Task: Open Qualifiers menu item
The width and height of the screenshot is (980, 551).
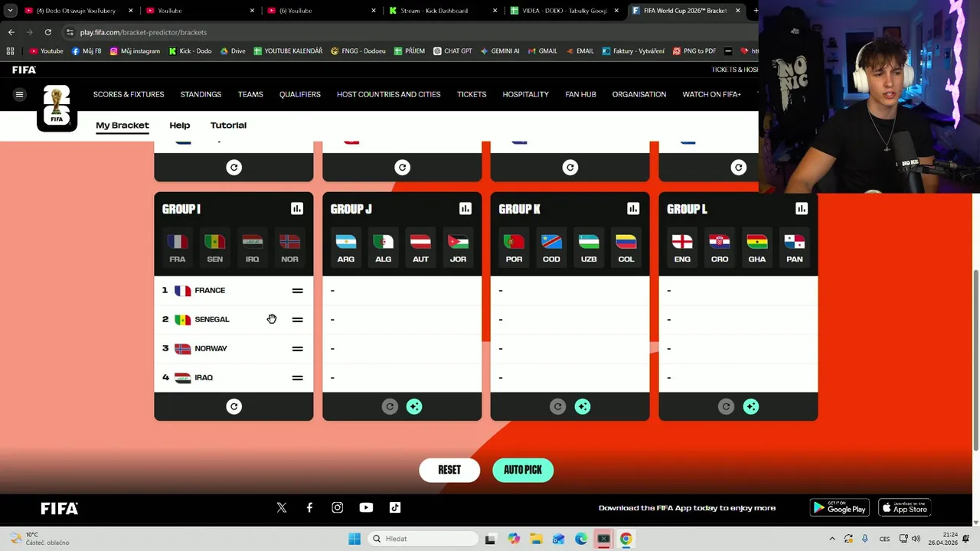Action: click(x=300, y=94)
